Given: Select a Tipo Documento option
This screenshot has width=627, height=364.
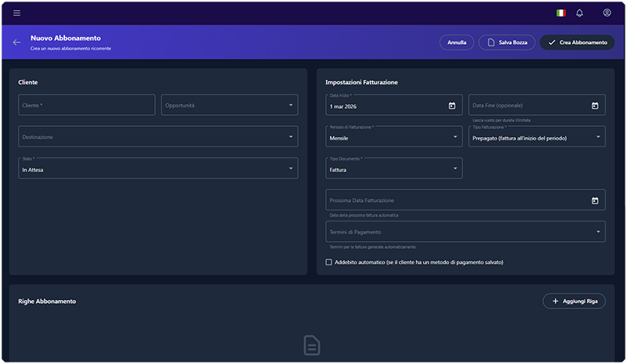Looking at the screenshot, I should tap(393, 168).
